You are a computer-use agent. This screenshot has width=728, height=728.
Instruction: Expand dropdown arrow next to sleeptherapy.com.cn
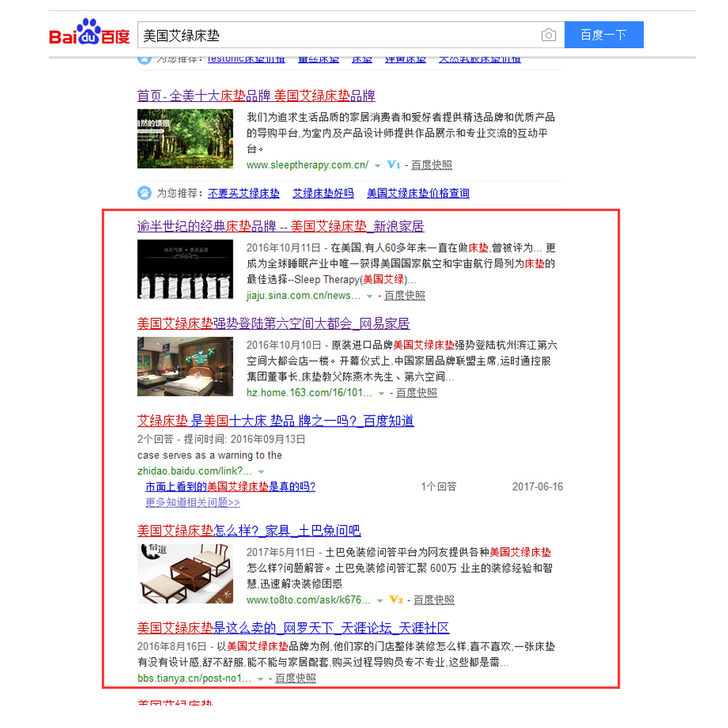pyautogui.click(x=377, y=166)
